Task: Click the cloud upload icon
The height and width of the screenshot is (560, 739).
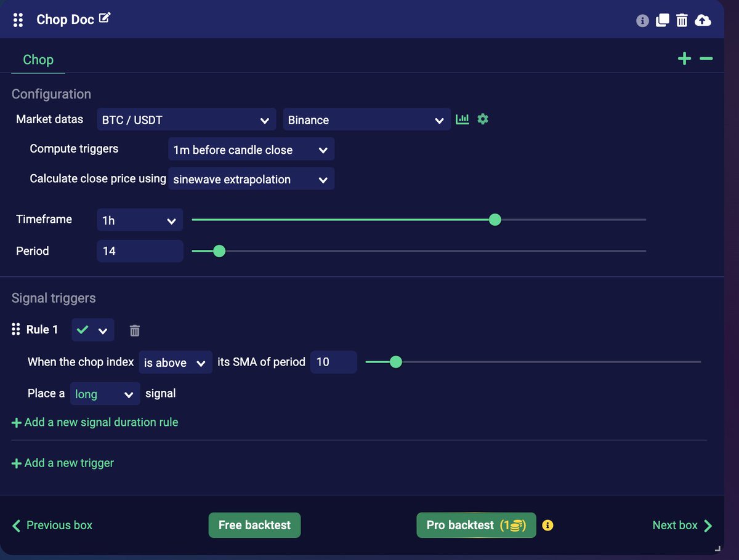Action: pyautogui.click(x=703, y=20)
